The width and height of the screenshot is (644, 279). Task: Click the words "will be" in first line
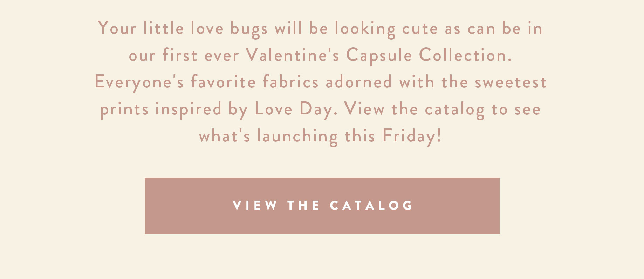coord(301,28)
